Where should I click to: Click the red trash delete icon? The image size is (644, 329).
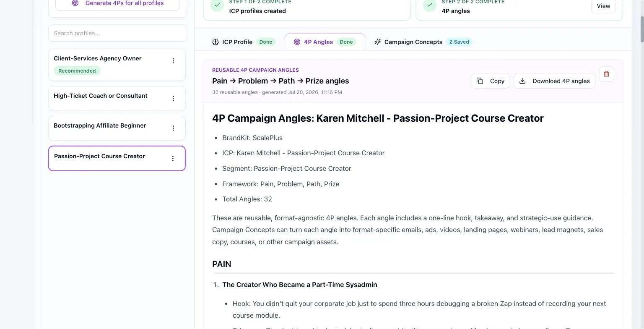[x=606, y=74]
